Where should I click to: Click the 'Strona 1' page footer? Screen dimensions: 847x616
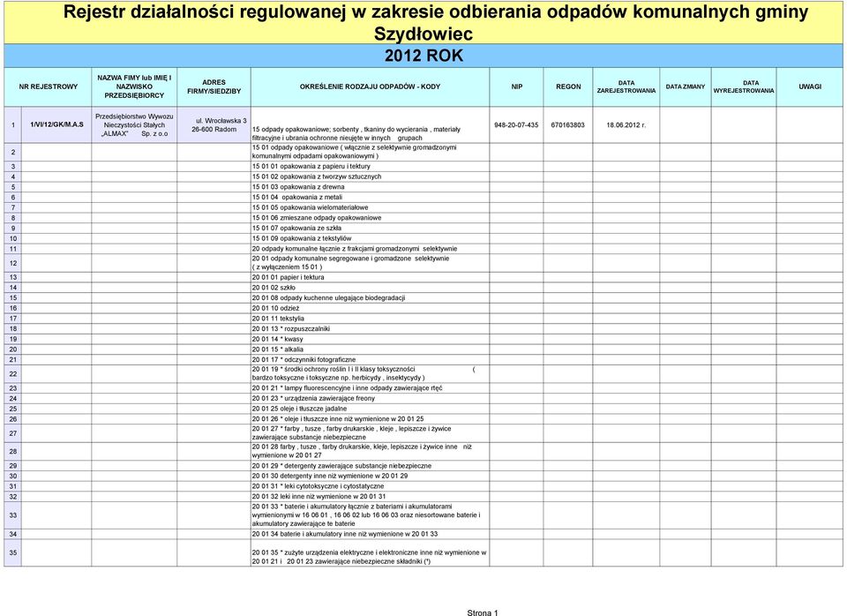[x=483, y=612]
